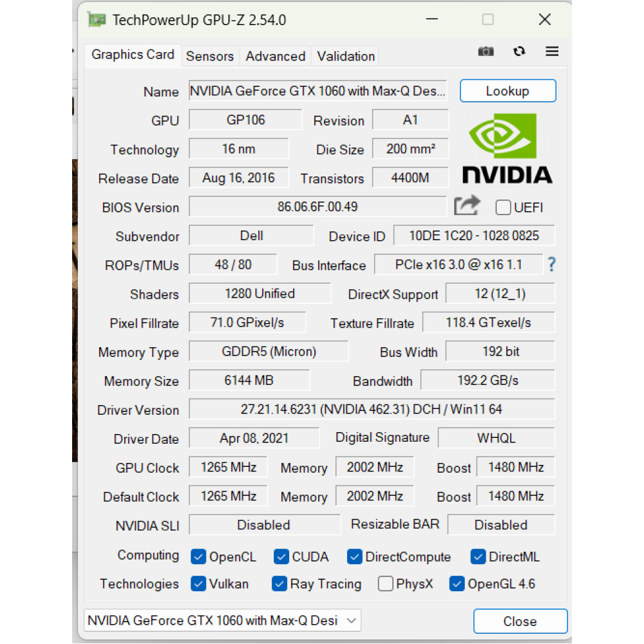The image size is (644, 644).
Task: Click the Bus Width value 192 bit
Action: (500, 351)
